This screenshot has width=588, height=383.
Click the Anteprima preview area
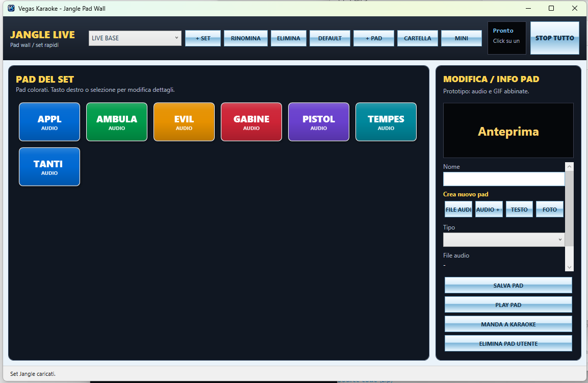508,131
